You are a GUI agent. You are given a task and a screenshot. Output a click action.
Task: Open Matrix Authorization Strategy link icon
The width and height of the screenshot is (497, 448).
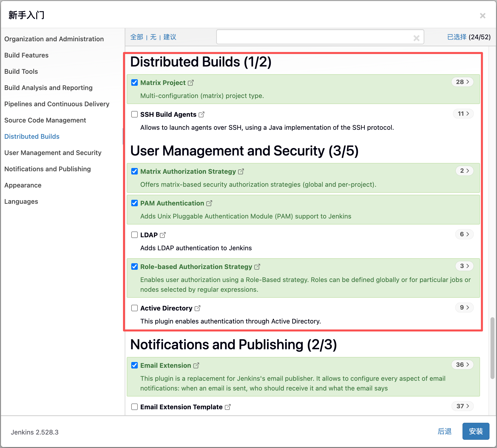pos(241,171)
